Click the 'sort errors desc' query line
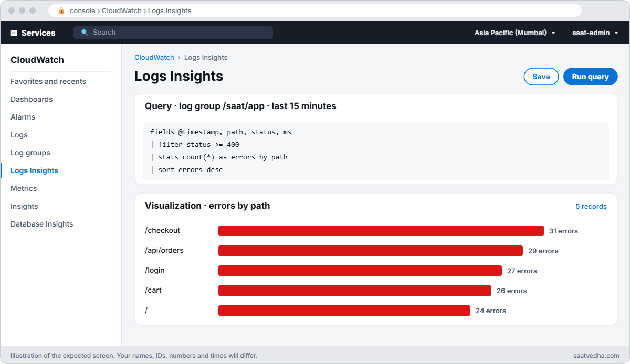This screenshot has width=630, height=364. pos(186,170)
